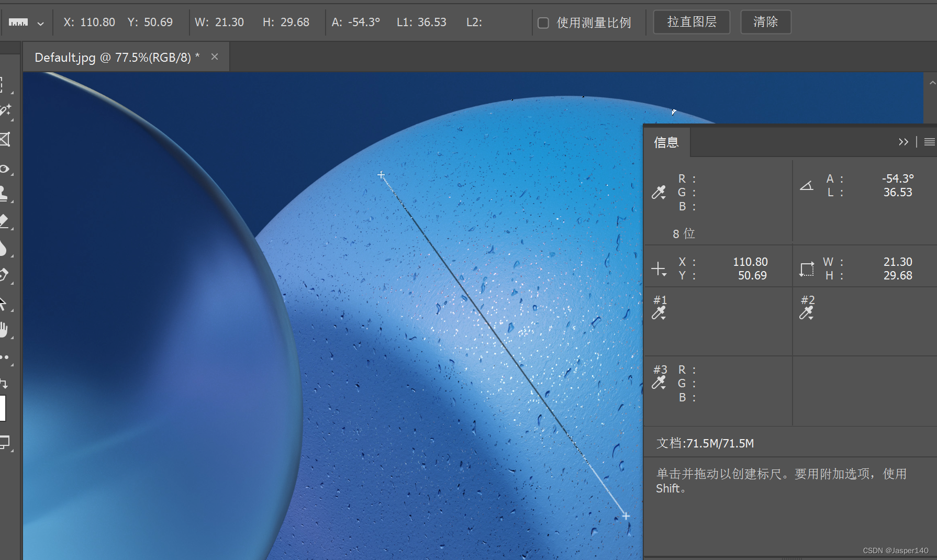This screenshot has width=937, height=560.
Task: Click the width-height bounding box icon
Action: tap(807, 269)
